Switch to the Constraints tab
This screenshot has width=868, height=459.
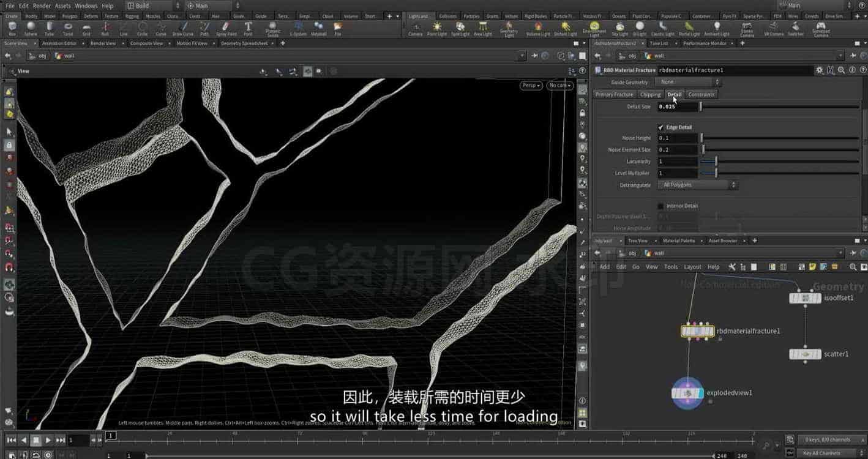coord(701,94)
